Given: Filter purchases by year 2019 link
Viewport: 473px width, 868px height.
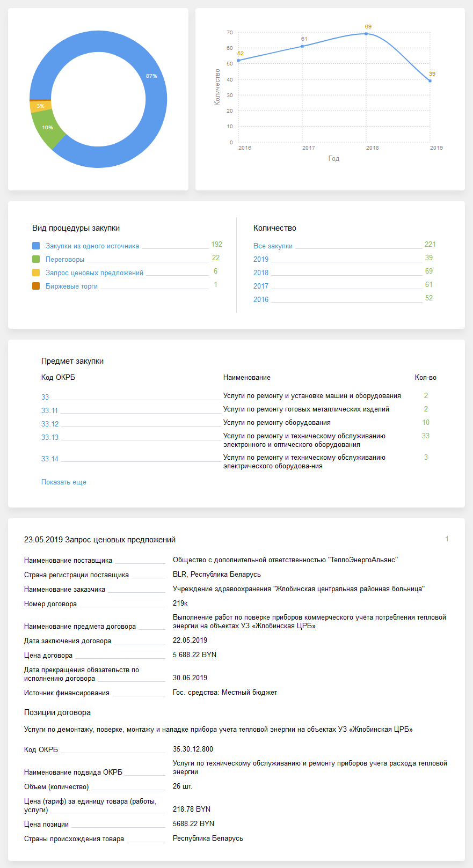Looking at the screenshot, I should tap(261, 259).
